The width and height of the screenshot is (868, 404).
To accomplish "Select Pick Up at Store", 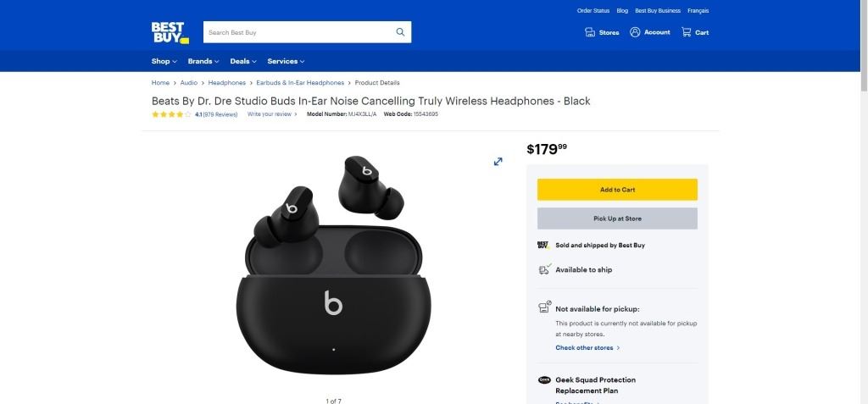I will pos(617,219).
